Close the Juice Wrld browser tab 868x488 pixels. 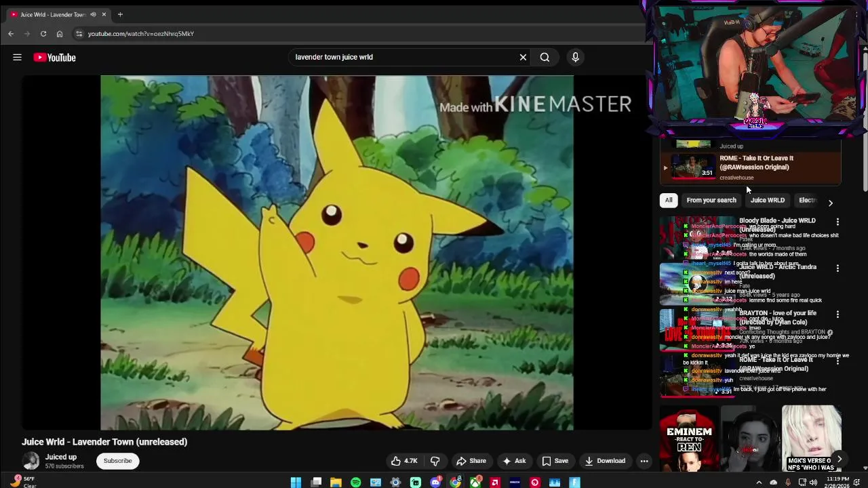pyautogui.click(x=104, y=14)
